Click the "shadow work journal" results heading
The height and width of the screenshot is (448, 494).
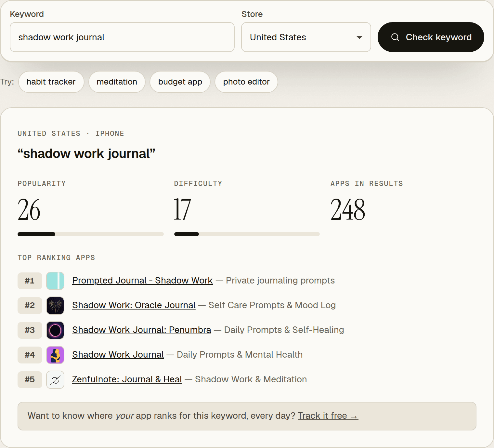click(86, 153)
